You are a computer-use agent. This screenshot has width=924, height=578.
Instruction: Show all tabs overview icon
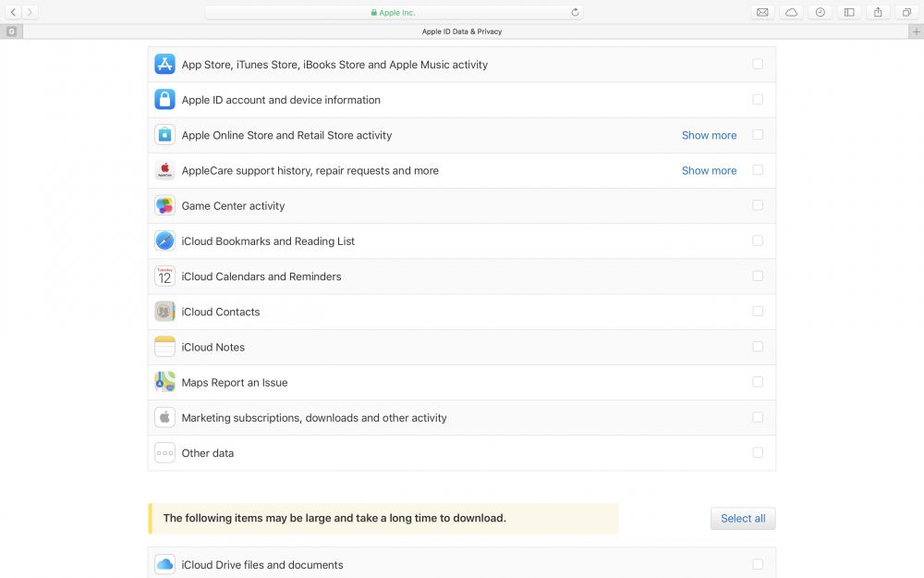click(907, 12)
